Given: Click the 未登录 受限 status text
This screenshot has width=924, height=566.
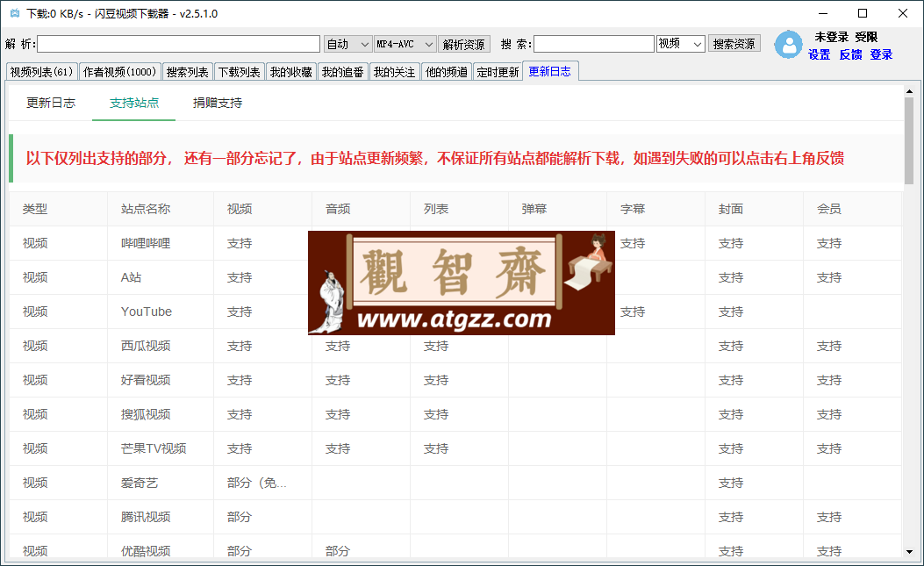Looking at the screenshot, I should point(846,37).
